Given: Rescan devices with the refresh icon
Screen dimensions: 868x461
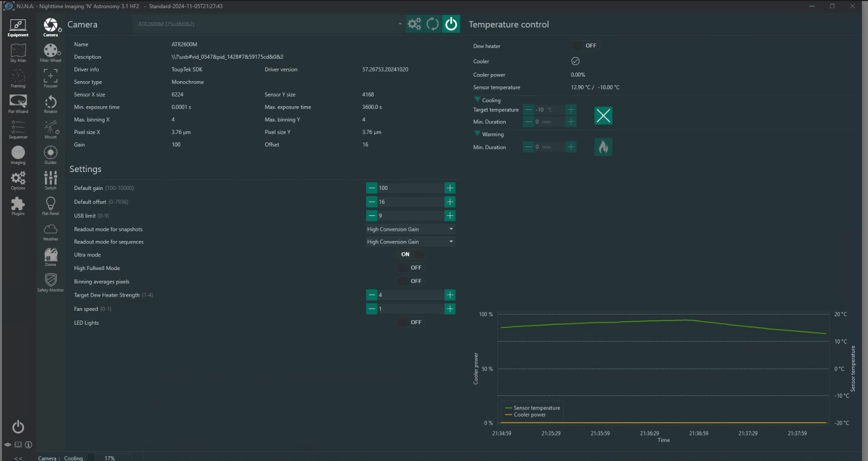Looking at the screenshot, I should coord(432,24).
